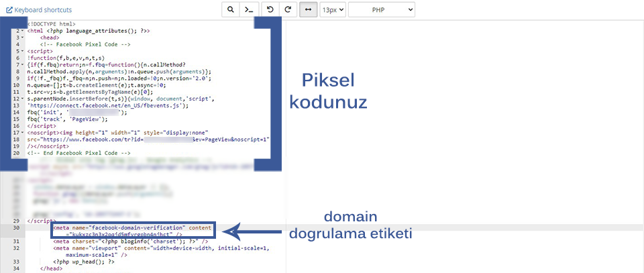Viewport: 644px width, 273px height.
Task: Click the <!DOCTYPE html> line
Action: click(x=52, y=24)
